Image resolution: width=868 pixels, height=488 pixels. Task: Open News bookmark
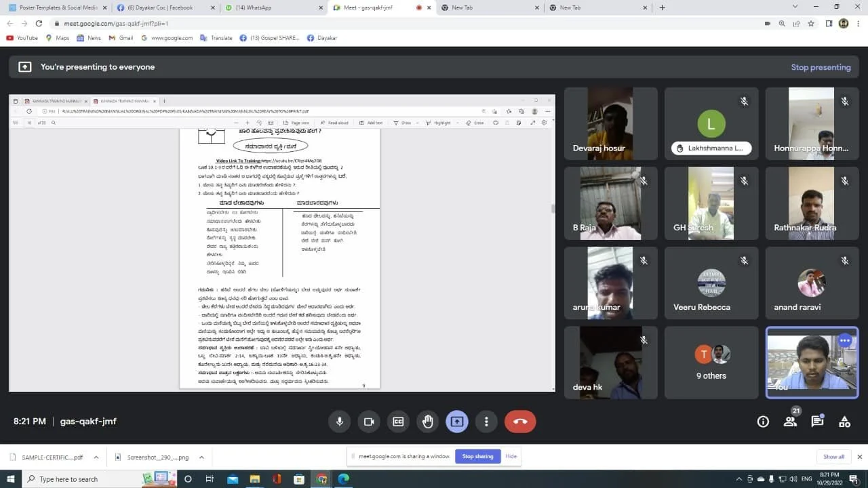pos(88,38)
